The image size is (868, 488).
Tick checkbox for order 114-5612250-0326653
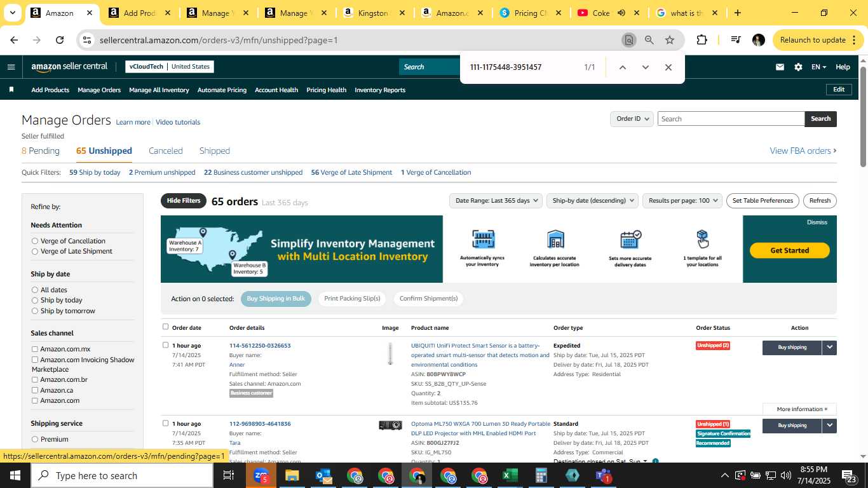[166, 345]
